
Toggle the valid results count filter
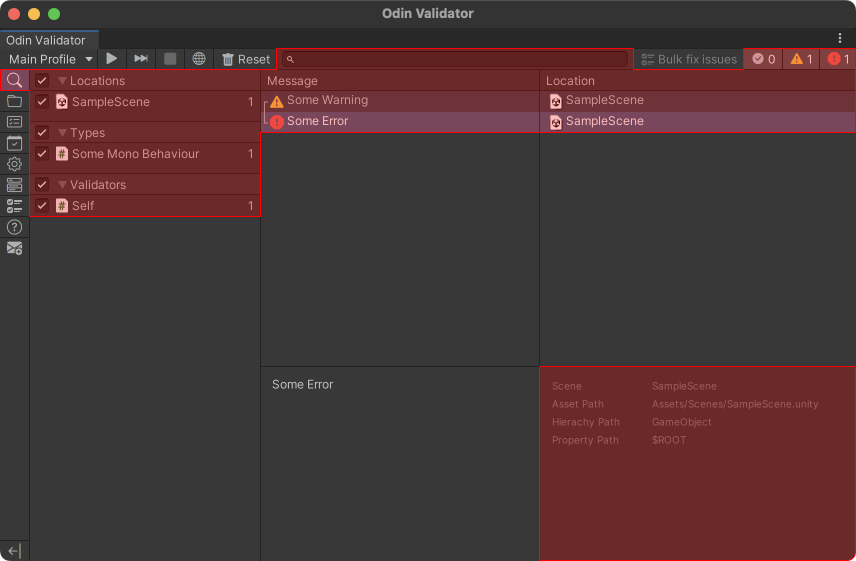tap(764, 59)
